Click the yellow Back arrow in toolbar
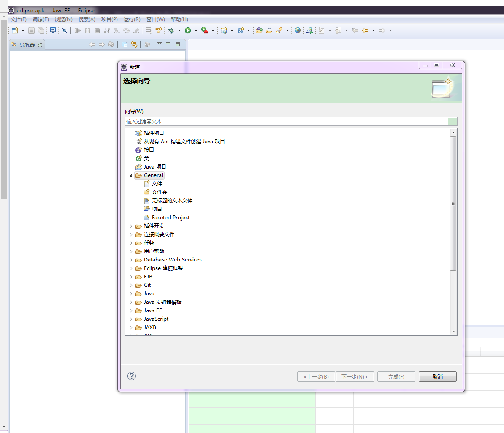 (x=365, y=30)
